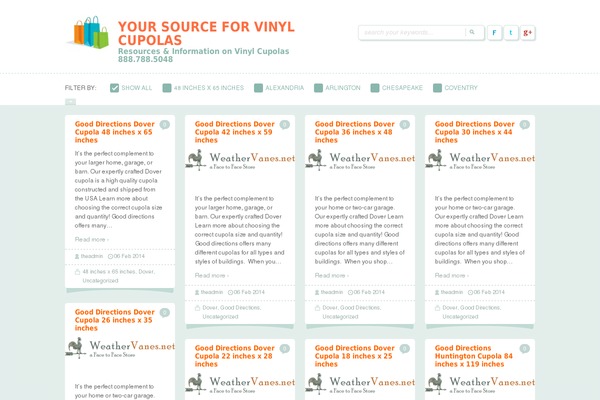Screen dimensions: 600x400
Task: Click the shopping bags logo
Action: pyautogui.click(x=89, y=33)
